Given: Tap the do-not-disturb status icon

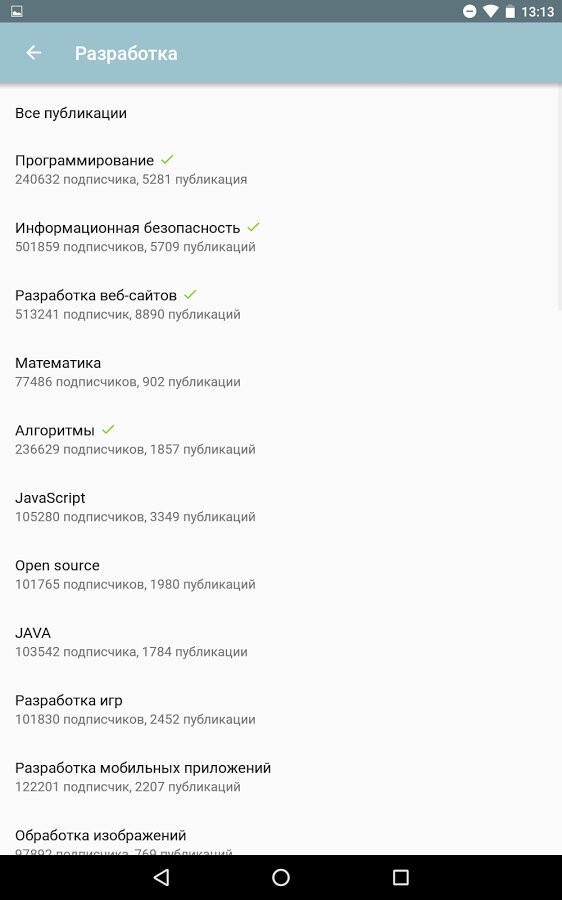Looking at the screenshot, I should pyautogui.click(x=469, y=11).
